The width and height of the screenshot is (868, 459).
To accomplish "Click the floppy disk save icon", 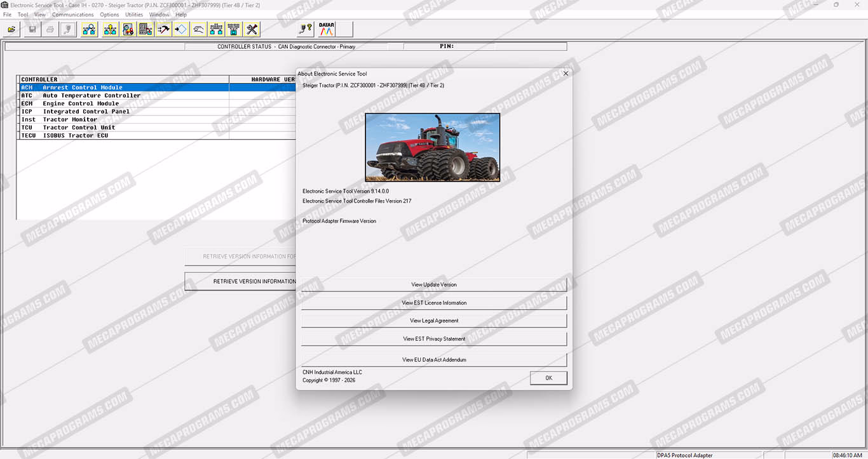I will (32, 29).
